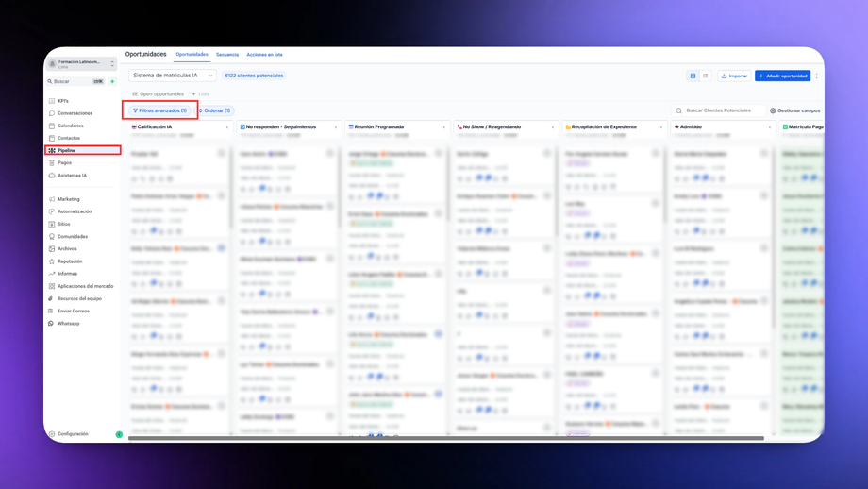Screen dimensions: 868x489
Task: Click the gear icon in Gestionar campos
Action: coord(773,110)
